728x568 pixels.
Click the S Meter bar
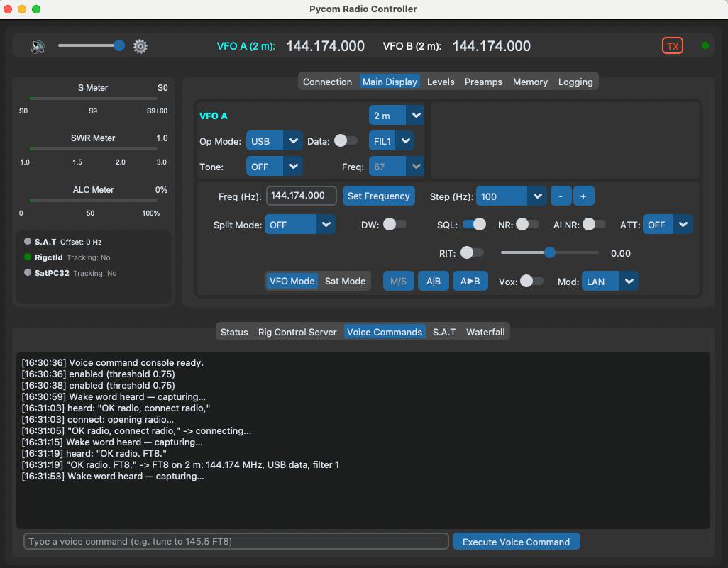pos(94,99)
